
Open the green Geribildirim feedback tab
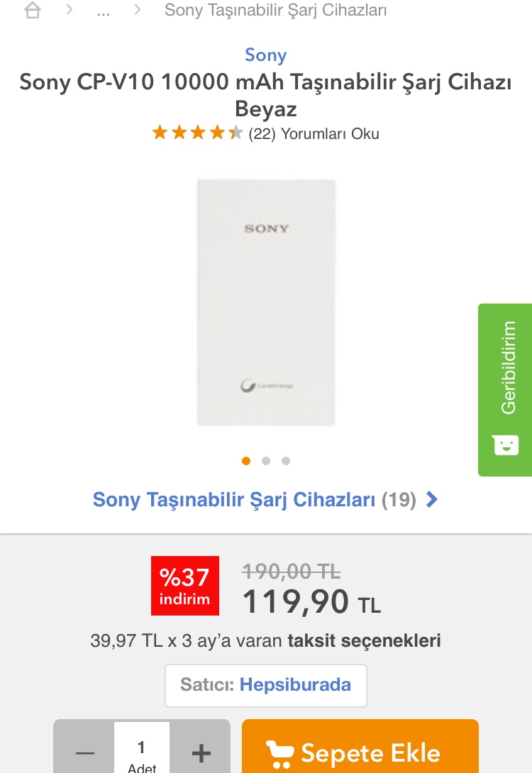click(505, 389)
